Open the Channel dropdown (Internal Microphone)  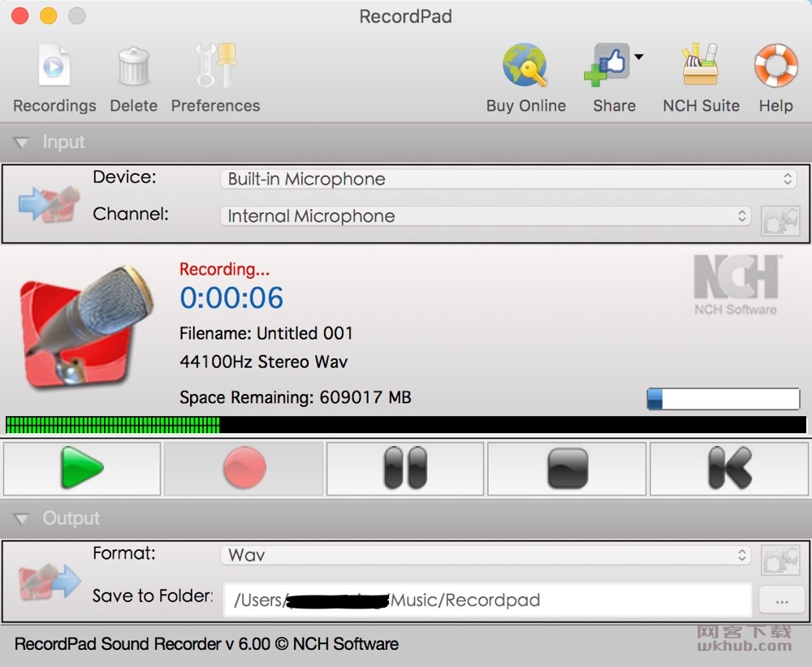tap(486, 216)
